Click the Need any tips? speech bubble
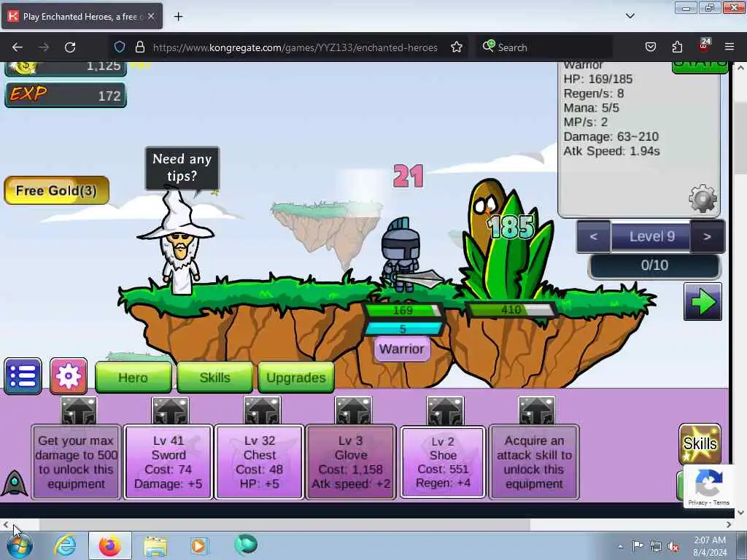The image size is (747, 560). 182,168
